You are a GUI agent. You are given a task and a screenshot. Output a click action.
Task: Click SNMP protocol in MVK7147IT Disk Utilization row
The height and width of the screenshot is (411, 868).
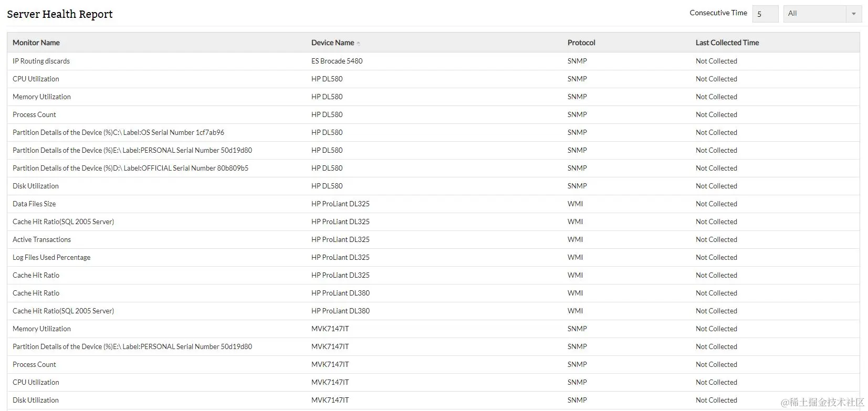coord(577,400)
